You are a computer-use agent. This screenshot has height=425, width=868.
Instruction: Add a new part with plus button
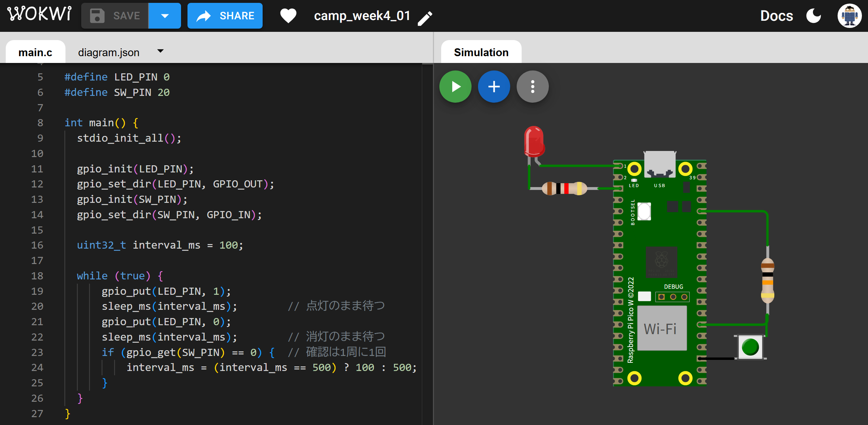tap(494, 87)
